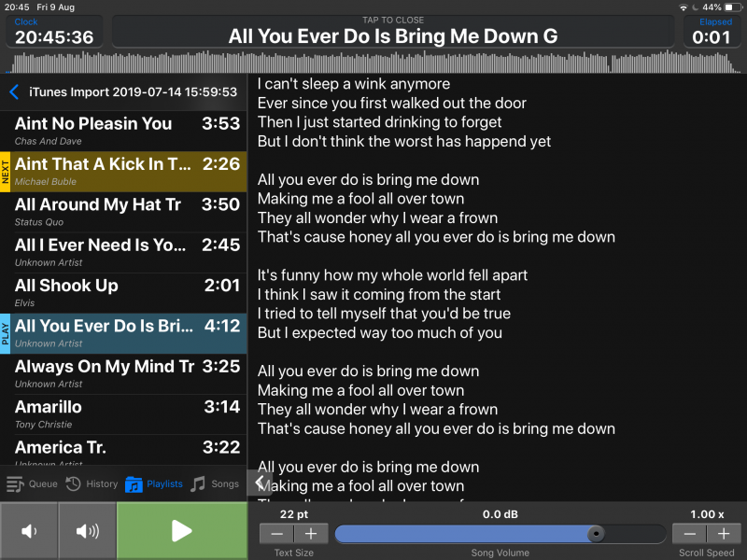Tap the Elapsed time display
This screenshot has width=747, height=560.
tap(712, 32)
